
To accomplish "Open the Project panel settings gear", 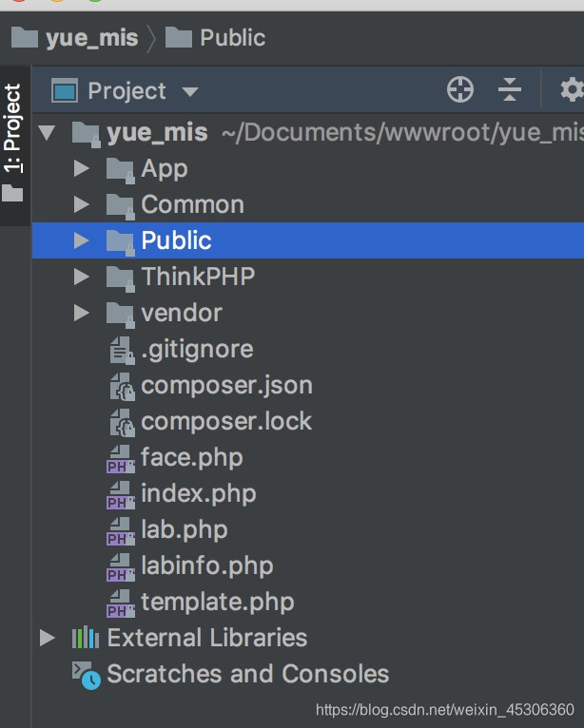I will tap(572, 89).
